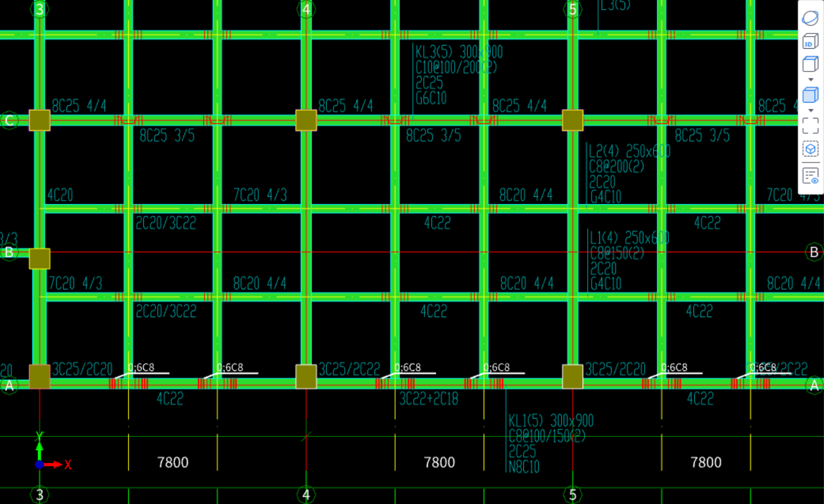Activate the dashed rectangle zoom window tool
This screenshot has width=824, height=504.
(x=811, y=125)
